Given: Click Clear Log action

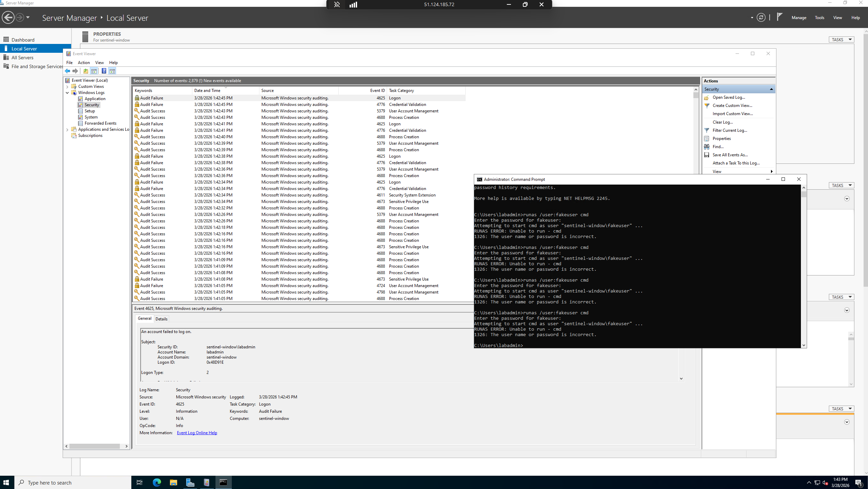Looking at the screenshot, I should pyautogui.click(x=722, y=122).
